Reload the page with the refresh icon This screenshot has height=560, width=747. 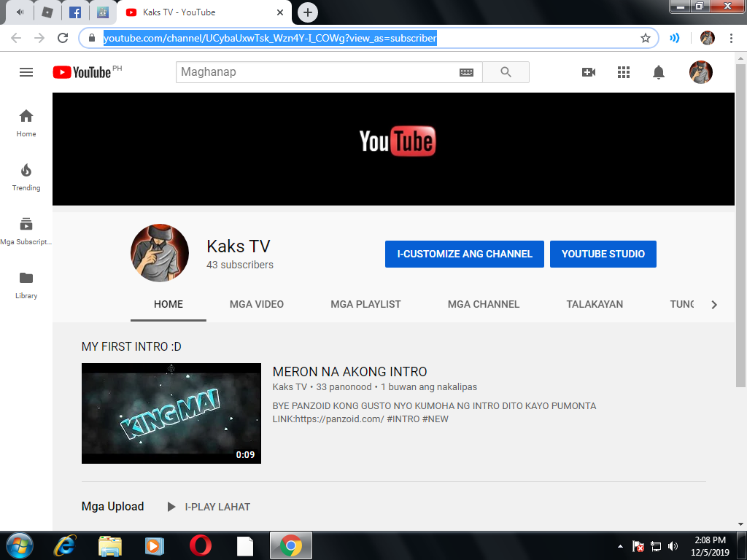[63, 38]
